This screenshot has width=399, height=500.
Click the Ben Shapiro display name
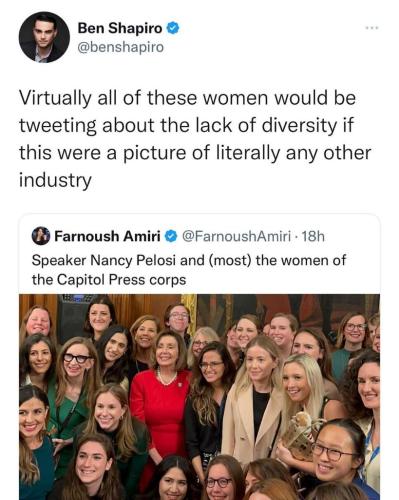click(120, 28)
